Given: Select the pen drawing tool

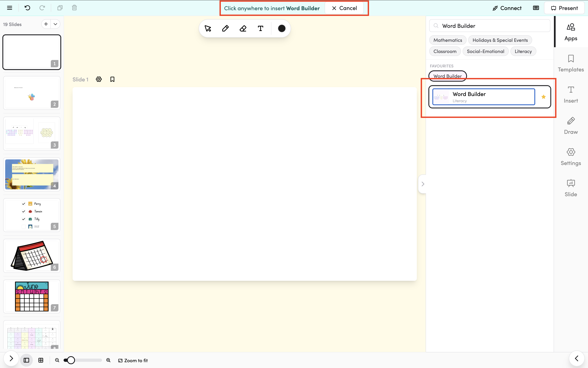Looking at the screenshot, I should click(x=225, y=29).
